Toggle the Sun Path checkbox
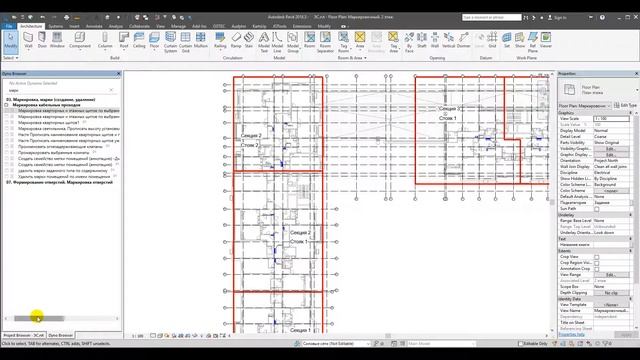The image size is (640, 360). coord(596,209)
